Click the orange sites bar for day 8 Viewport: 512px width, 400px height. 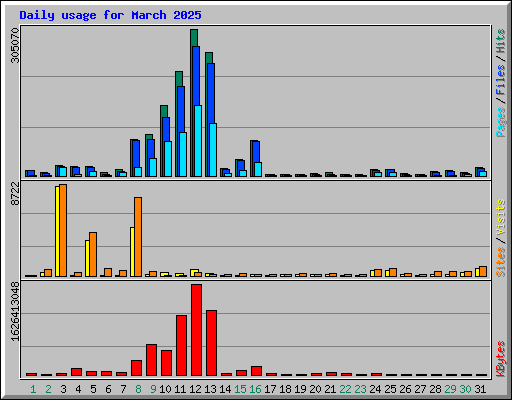(138, 237)
